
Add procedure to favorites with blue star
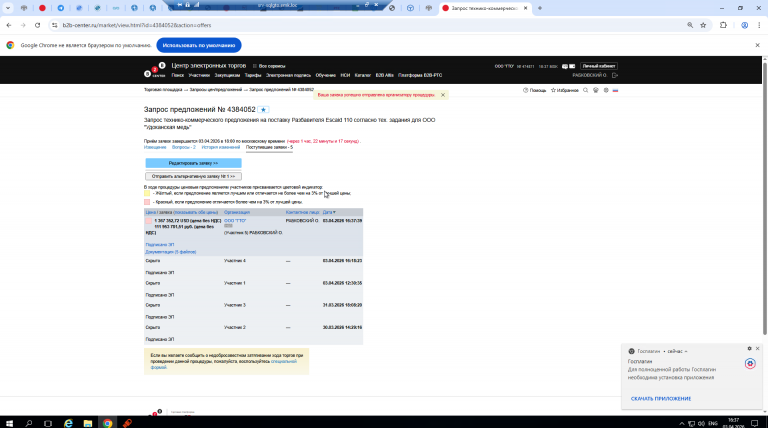[x=264, y=110]
